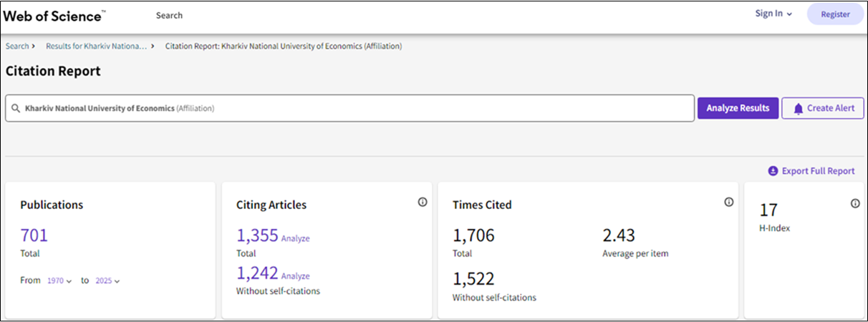Click the H-Index label
868x322 pixels.
pos(775,228)
